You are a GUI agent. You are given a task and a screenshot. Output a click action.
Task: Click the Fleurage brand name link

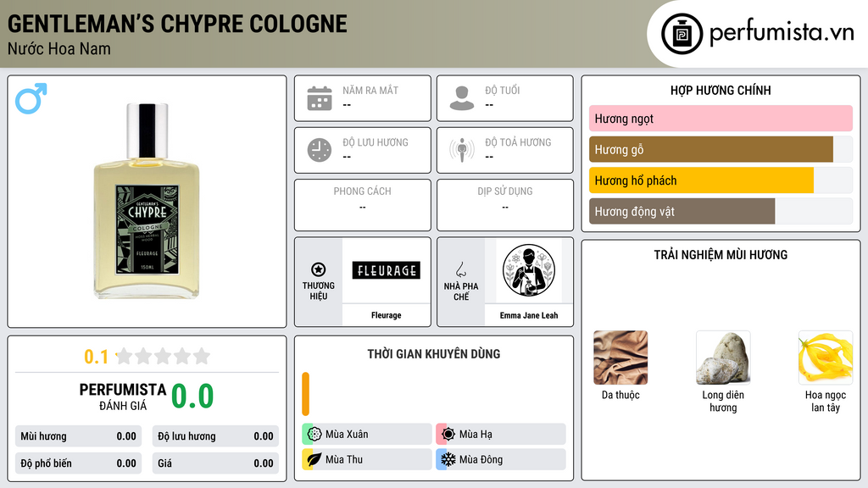coord(387,315)
